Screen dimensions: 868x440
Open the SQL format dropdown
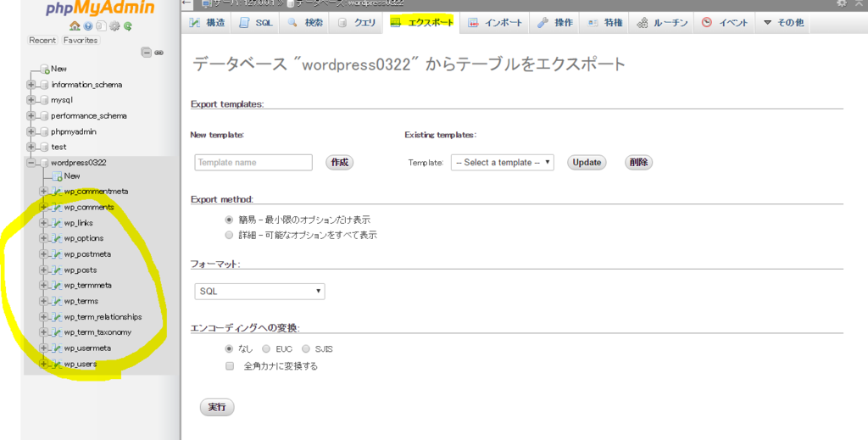[x=259, y=291]
